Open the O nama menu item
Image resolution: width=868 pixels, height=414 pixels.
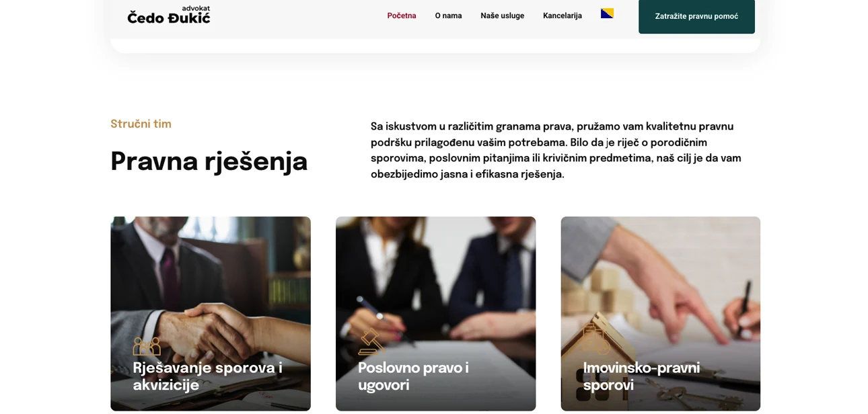point(448,15)
